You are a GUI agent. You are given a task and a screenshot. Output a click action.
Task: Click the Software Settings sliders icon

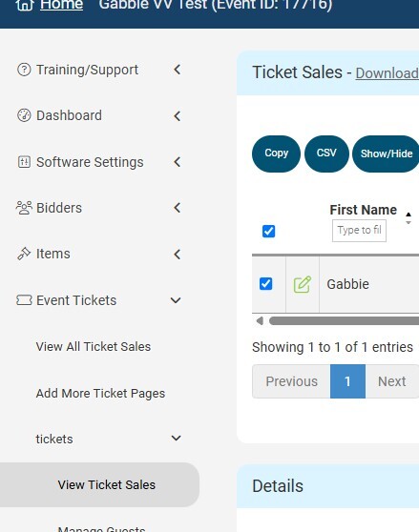coord(24,162)
